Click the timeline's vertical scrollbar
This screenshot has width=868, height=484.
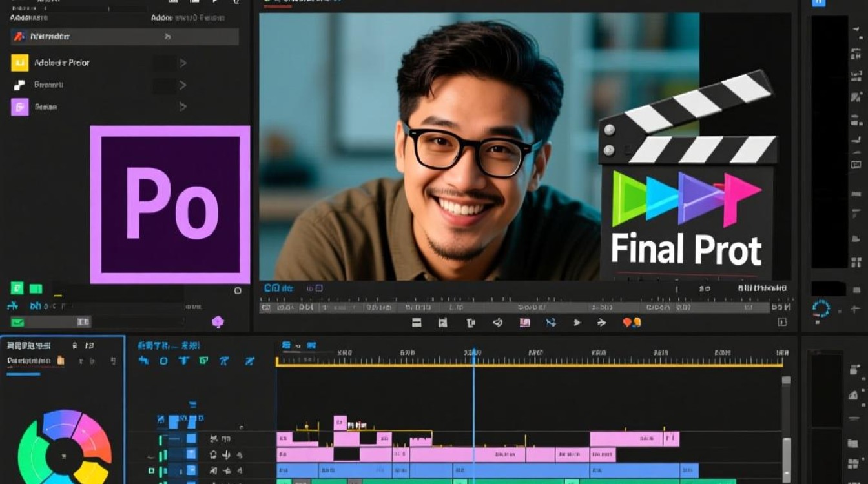click(786, 429)
